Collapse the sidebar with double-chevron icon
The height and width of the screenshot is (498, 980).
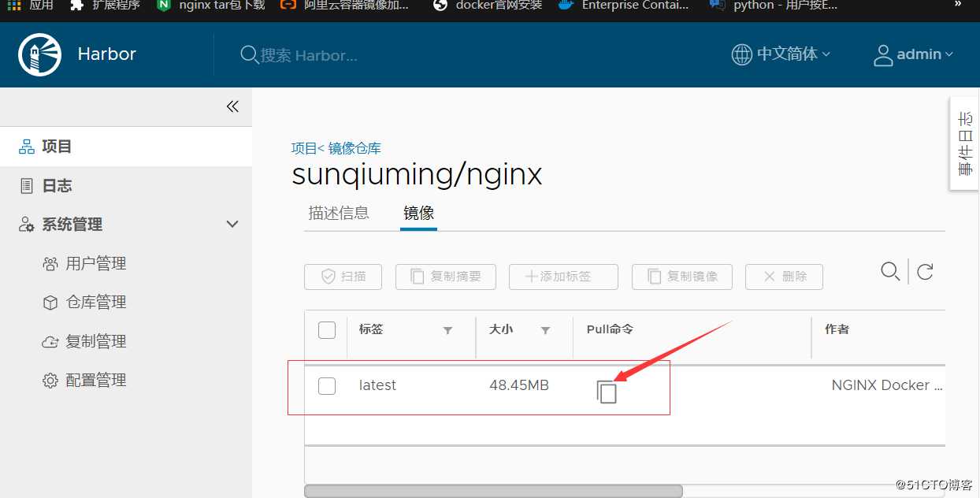coord(232,106)
